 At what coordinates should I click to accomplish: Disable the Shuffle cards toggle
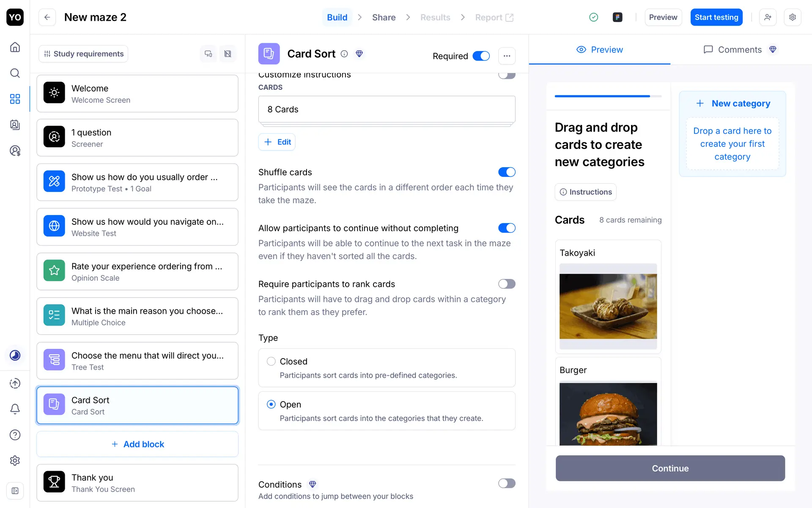pyautogui.click(x=507, y=172)
